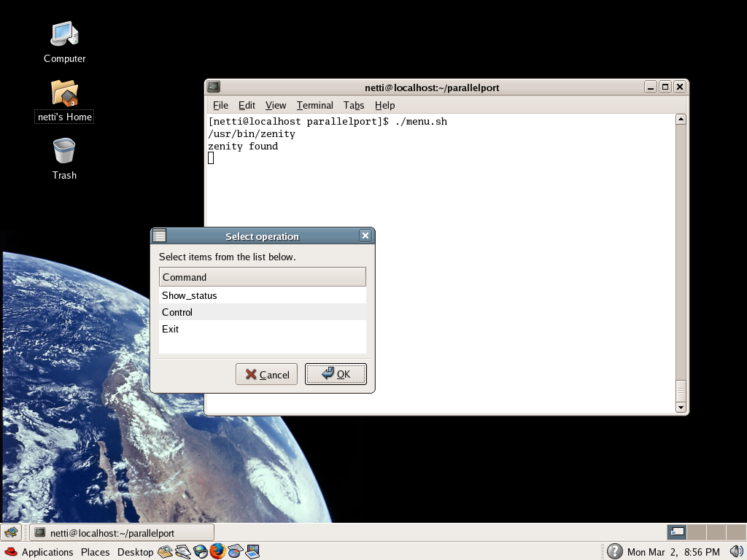Launch Firefox from the bottom panel
This screenshot has height=560, width=747.
point(217,551)
